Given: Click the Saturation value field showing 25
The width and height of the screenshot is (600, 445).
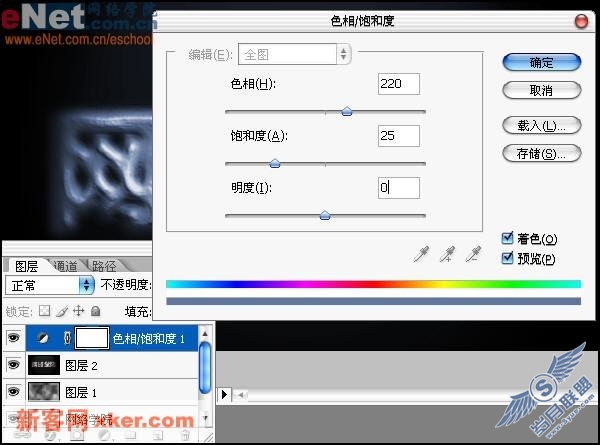Looking at the screenshot, I should click(x=399, y=136).
